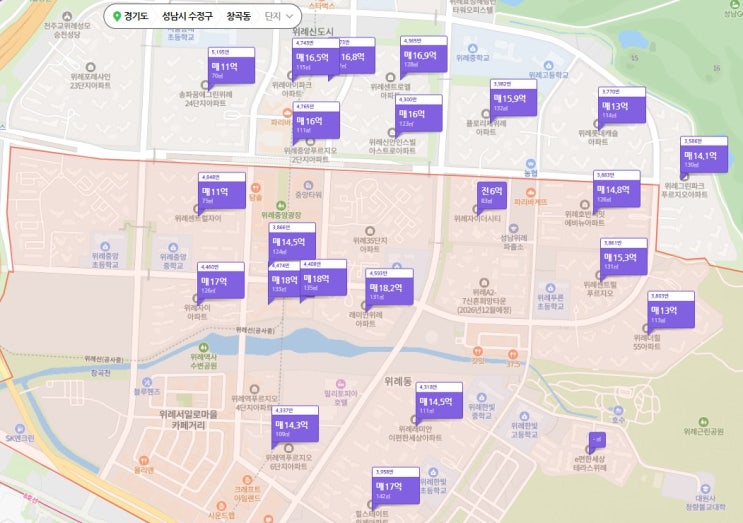Click the 위례역푸르지오4단지아파트 complex icon
743x523 pixels.
(x=254, y=389)
